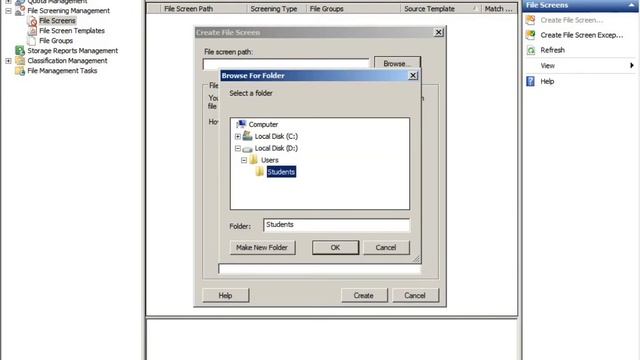Click the Users folder icon
640x360 pixels.
coord(253,160)
